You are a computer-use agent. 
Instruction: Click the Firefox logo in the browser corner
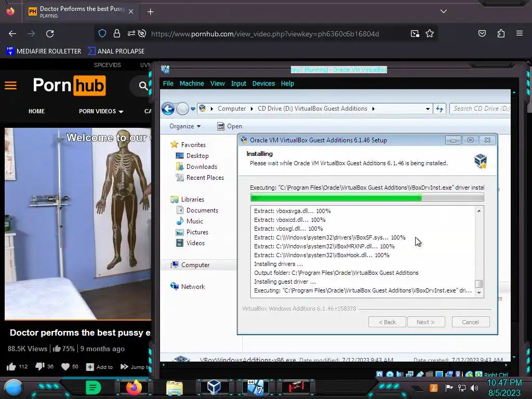pyautogui.click(x=10, y=11)
